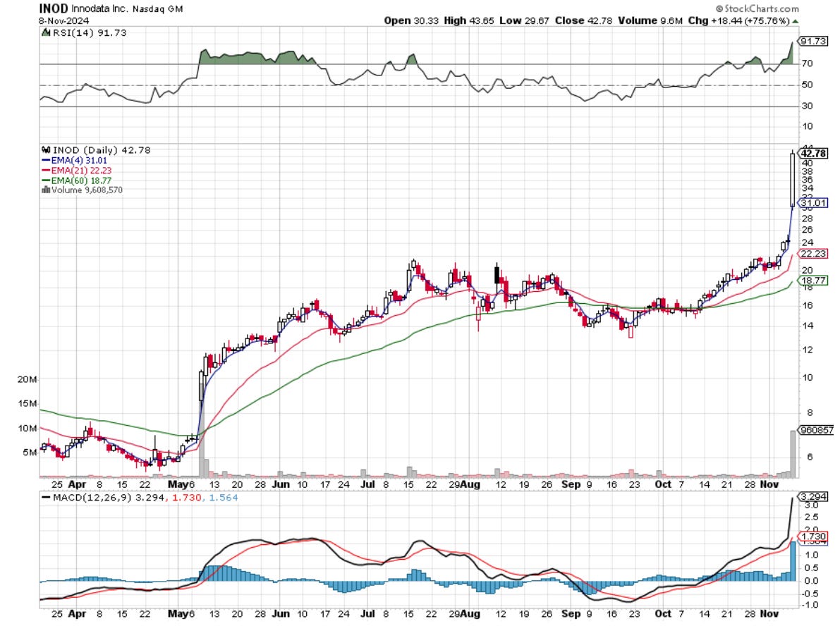Click the Low 29.67 value
The height and width of the screenshot is (626, 840).
point(524,21)
